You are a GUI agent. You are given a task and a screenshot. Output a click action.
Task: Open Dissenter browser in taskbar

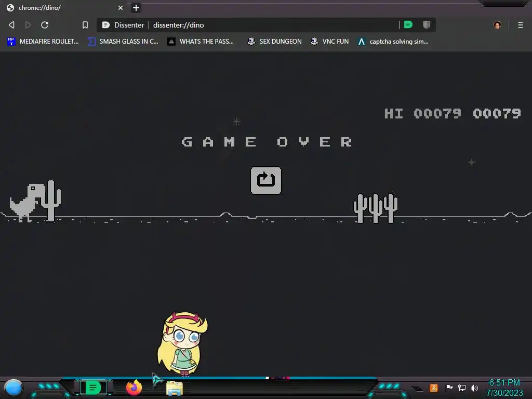93,388
